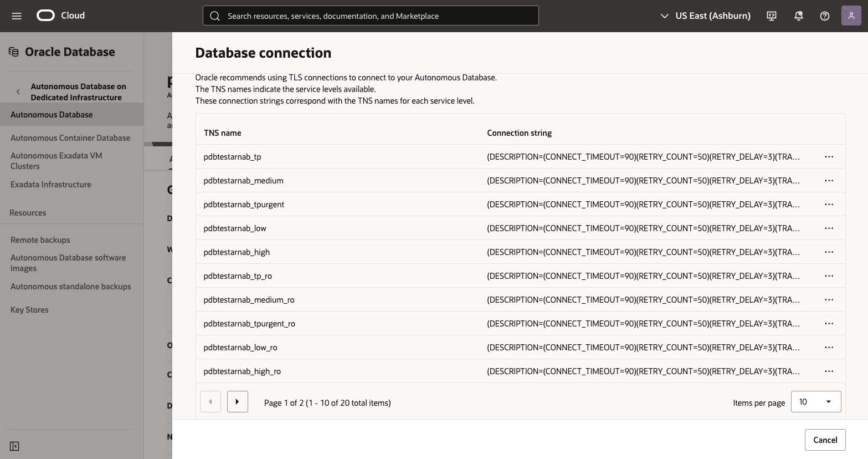Collapse the sidebar with the bottom-left icon
Image resolution: width=868 pixels, height=459 pixels.
pyautogui.click(x=14, y=446)
